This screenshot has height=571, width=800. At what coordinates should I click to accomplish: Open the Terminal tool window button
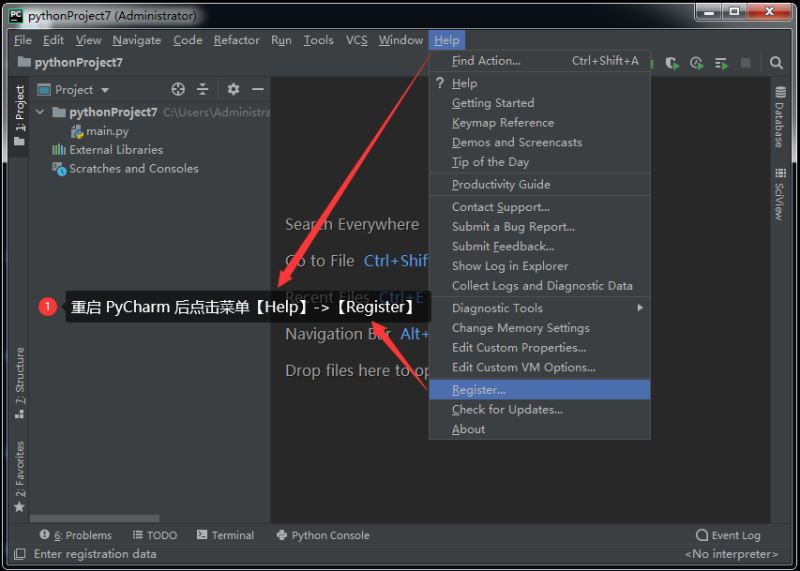pos(225,535)
